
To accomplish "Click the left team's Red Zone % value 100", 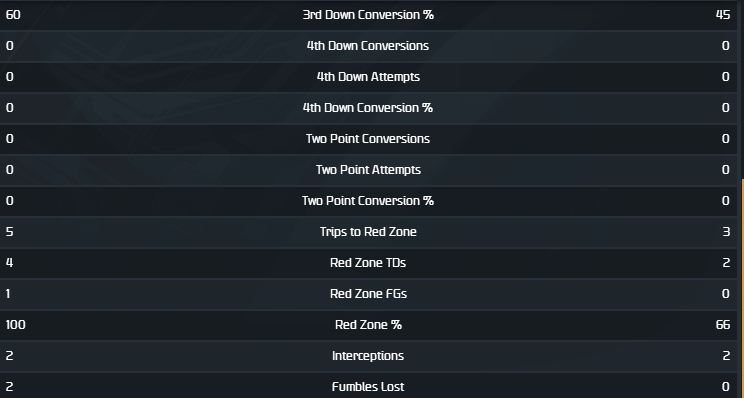I will (x=16, y=325).
